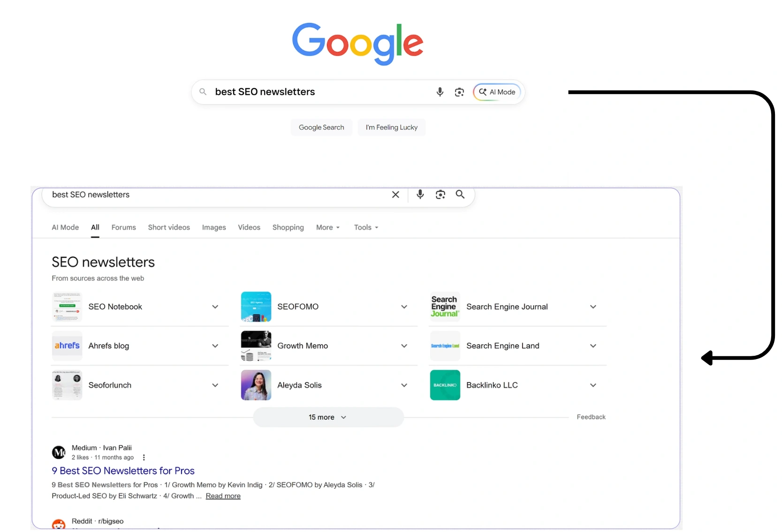Select the Ahrefs blog label

point(109,346)
